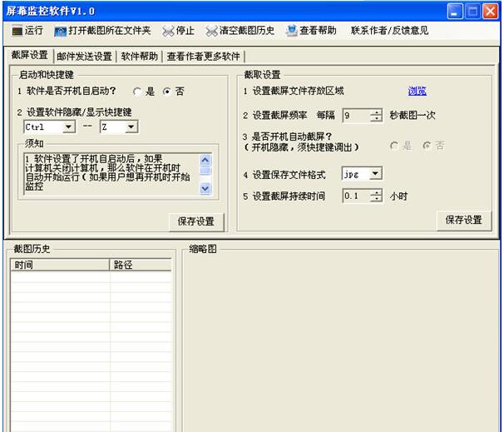Viewport: 504px width, 432px height.
Task: Click the 须知 notice text scrollbar
Action: point(205,173)
